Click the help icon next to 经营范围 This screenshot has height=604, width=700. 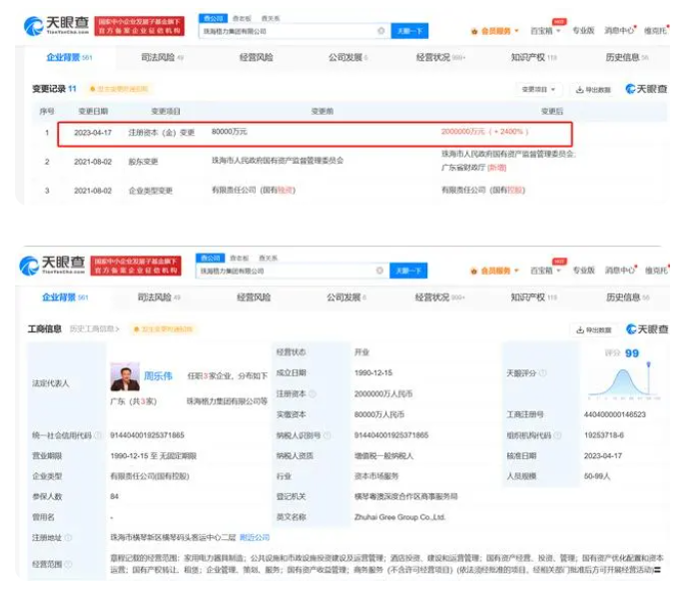click(68, 564)
